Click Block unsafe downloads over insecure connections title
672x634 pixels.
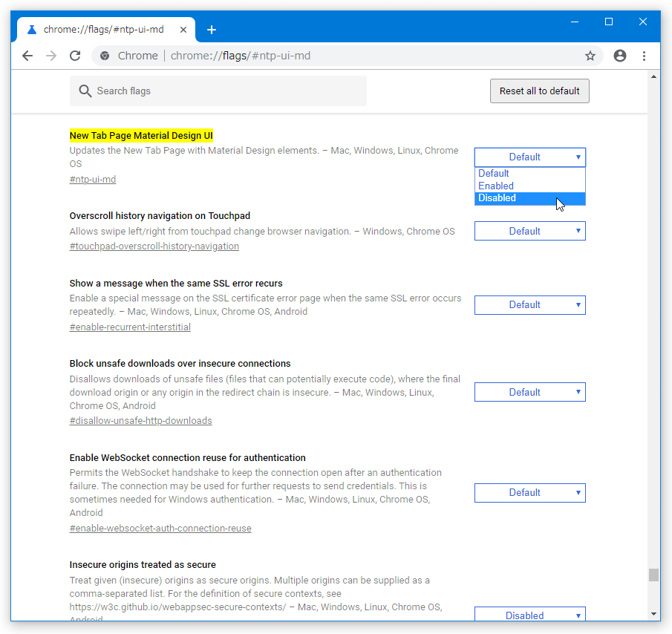tap(180, 364)
